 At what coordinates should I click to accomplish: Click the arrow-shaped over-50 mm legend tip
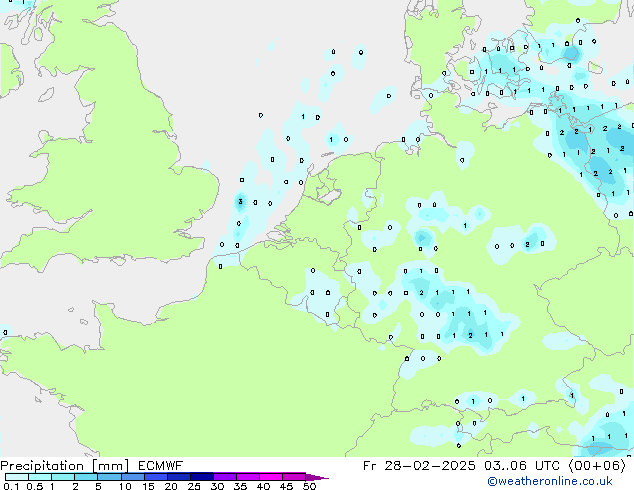pyautogui.click(x=316, y=477)
